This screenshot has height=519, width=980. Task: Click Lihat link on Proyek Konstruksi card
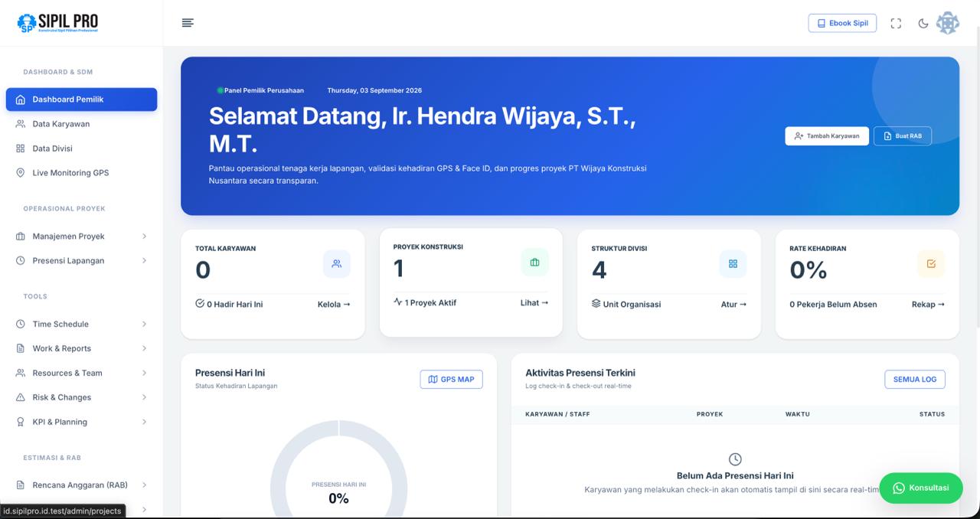534,303
